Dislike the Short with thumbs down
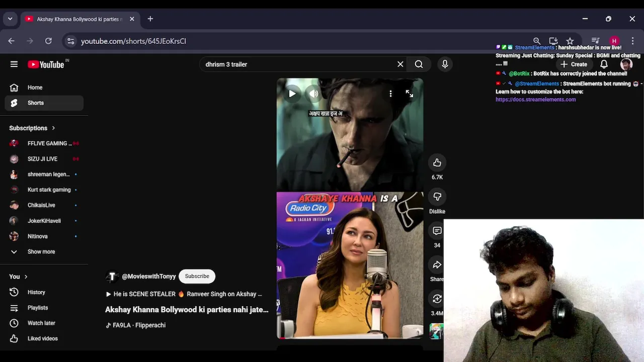The image size is (644, 362). coord(437,197)
